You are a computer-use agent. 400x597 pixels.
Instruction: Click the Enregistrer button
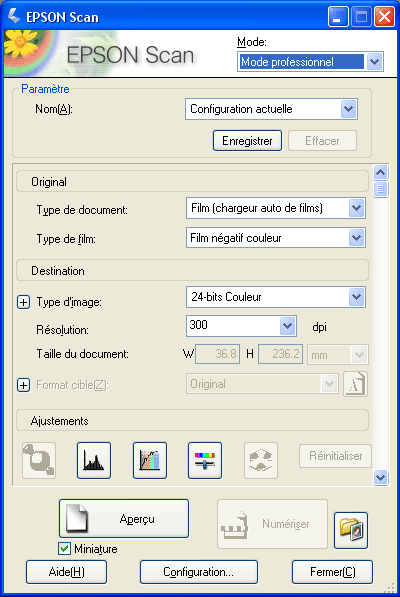(247, 141)
